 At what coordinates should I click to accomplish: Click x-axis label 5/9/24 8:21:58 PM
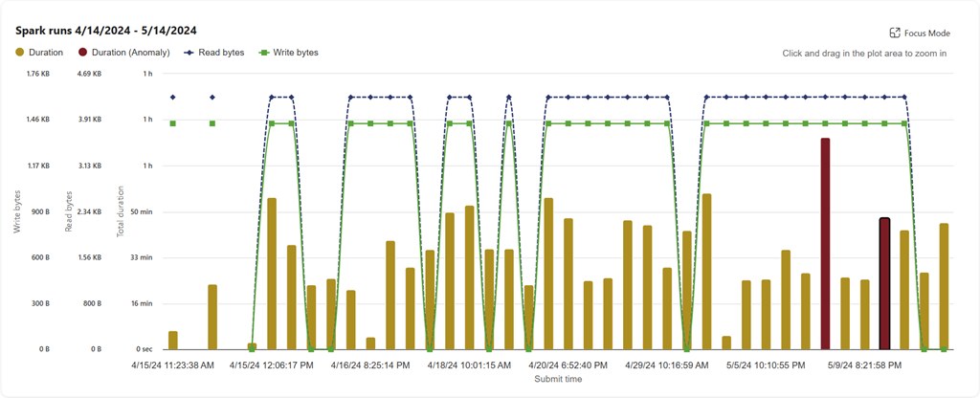[x=865, y=365]
